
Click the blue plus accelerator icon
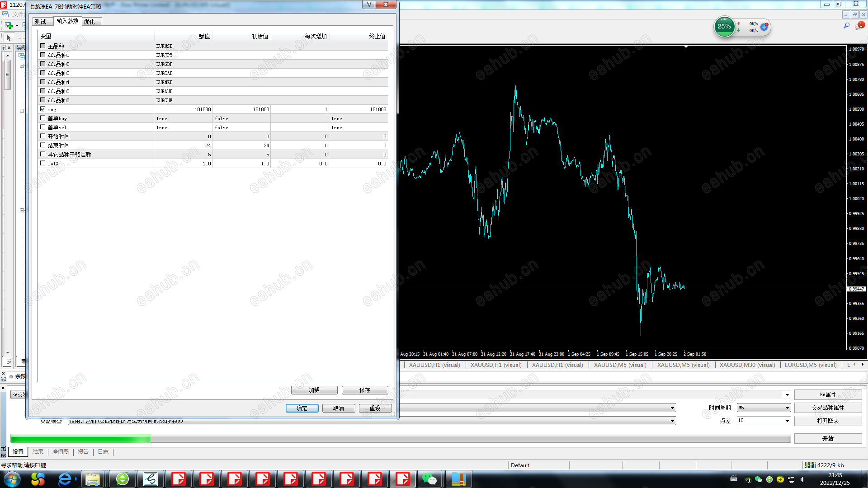pos(764,27)
